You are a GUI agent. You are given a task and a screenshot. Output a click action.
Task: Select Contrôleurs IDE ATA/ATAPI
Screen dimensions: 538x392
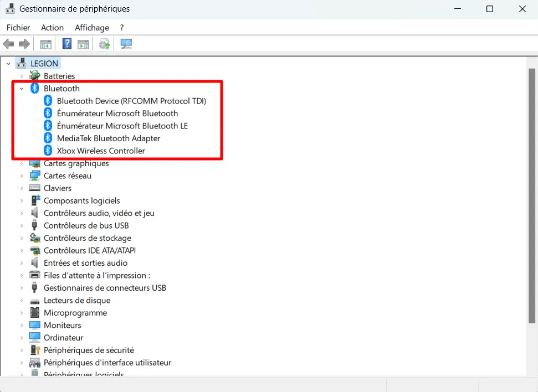90,250
